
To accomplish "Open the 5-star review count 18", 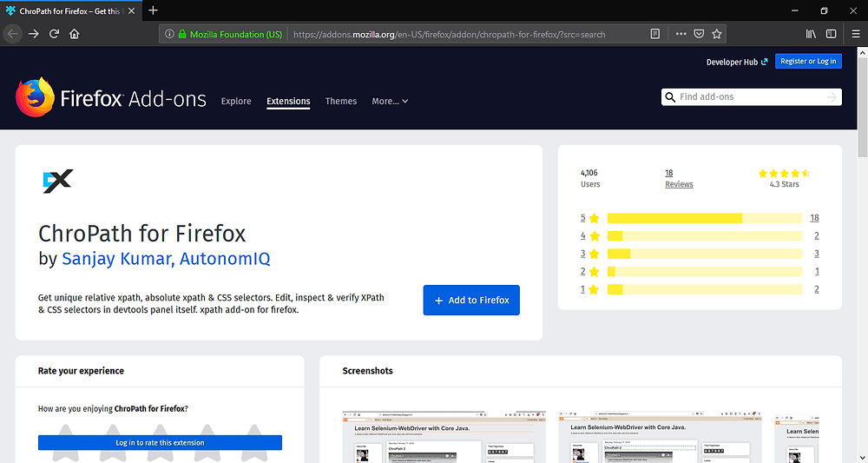I will click(814, 218).
